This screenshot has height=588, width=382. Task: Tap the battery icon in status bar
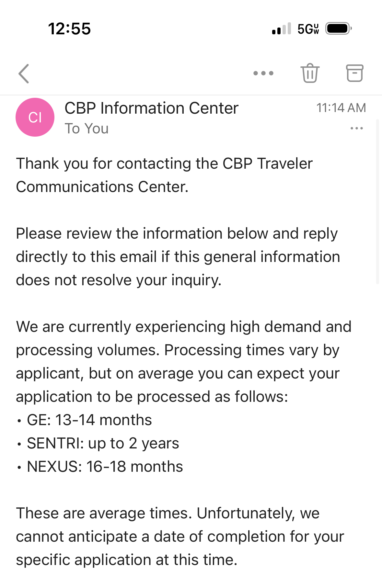pyautogui.click(x=338, y=28)
